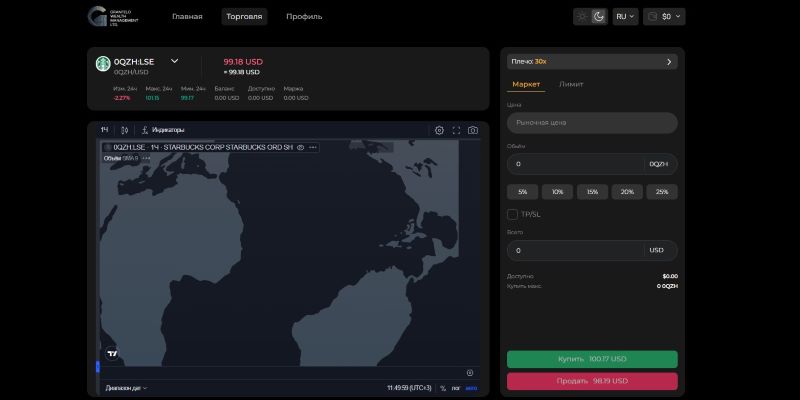
Task: Open the Диапазон дат date range dropdown
Action: click(x=126, y=388)
